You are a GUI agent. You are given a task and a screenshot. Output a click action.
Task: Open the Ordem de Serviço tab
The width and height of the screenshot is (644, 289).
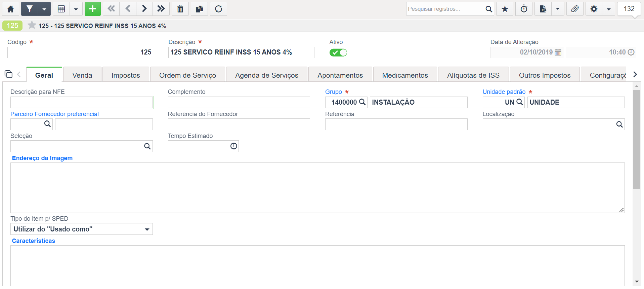point(187,75)
